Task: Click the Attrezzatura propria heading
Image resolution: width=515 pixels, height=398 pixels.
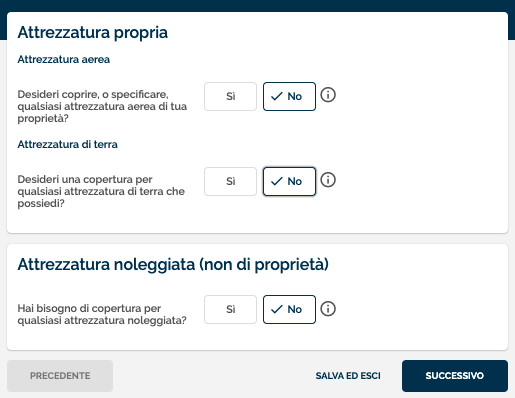Action: coord(93,33)
